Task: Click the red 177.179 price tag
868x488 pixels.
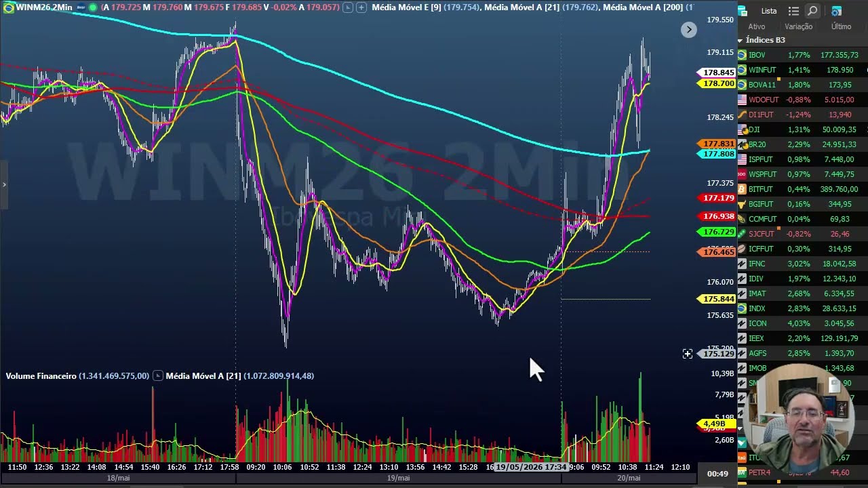Action: tap(717, 198)
